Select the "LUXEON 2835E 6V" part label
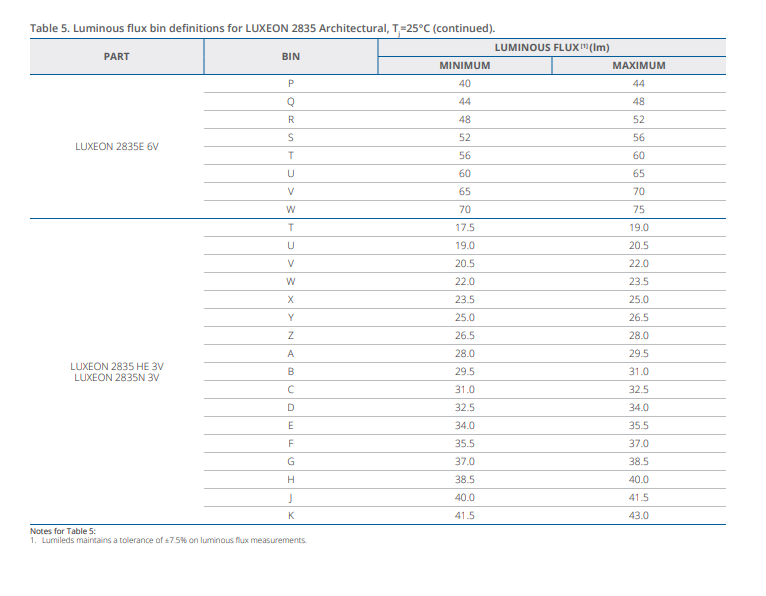Screen dimensions: 766x596 click(117, 147)
